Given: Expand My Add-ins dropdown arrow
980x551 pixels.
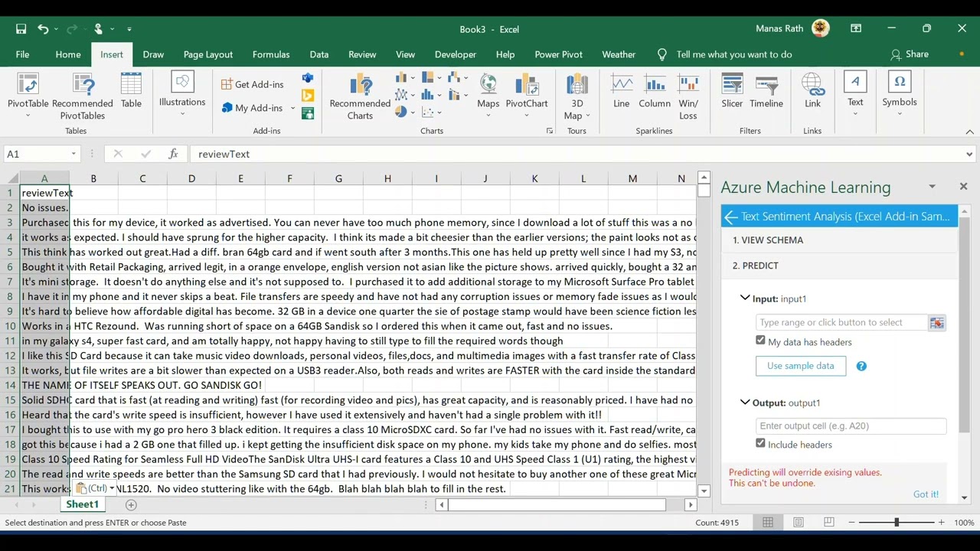Looking at the screenshot, I should pos(292,108).
